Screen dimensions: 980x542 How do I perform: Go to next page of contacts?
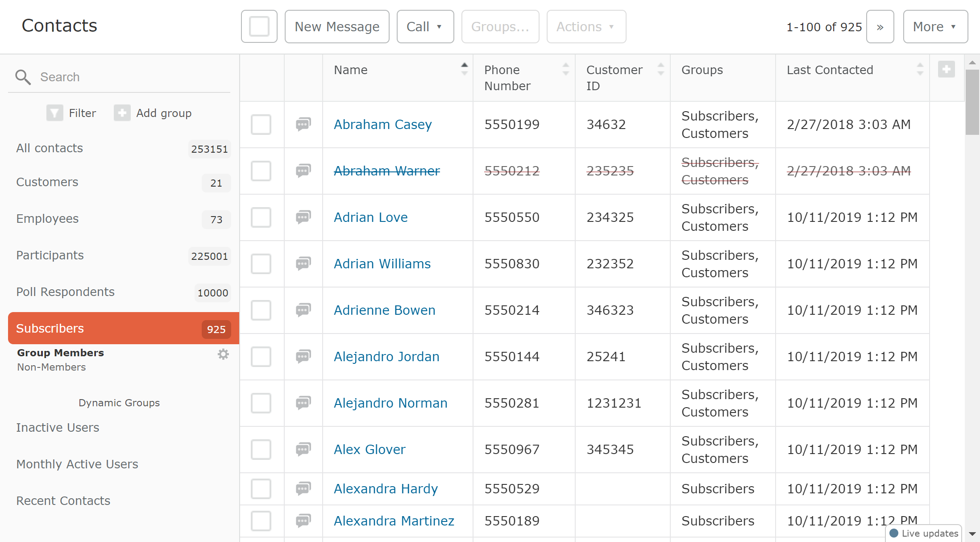click(x=880, y=27)
